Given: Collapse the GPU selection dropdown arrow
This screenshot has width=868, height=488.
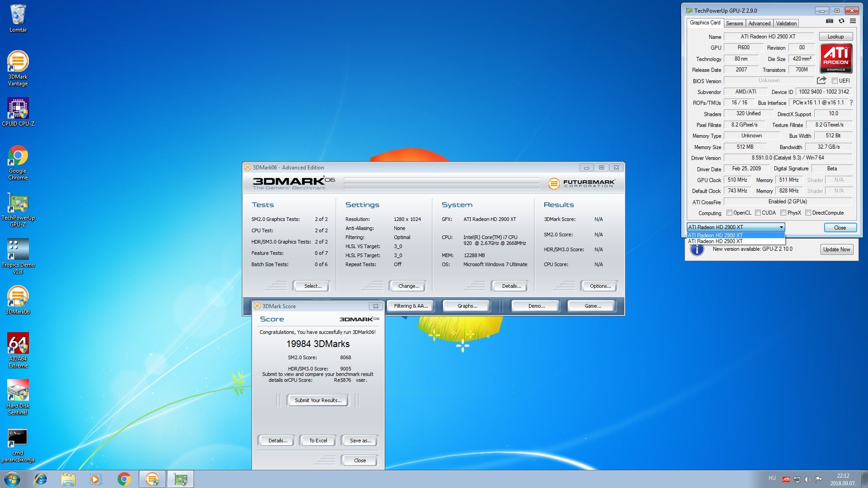Looking at the screenshot, I should tap(781, 227).
